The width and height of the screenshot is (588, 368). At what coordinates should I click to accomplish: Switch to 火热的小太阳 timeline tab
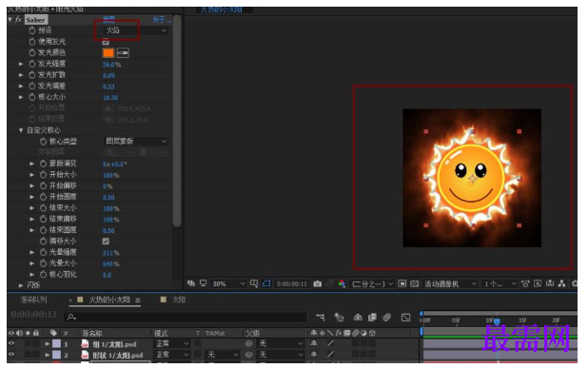click(x=109, y=300)
